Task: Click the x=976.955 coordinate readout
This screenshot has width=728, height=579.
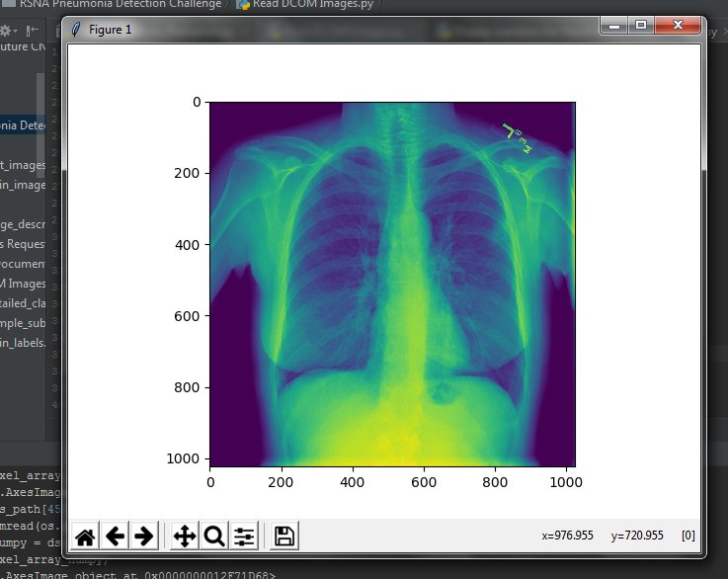Action: pyautogui.click(x=567, y=536)
